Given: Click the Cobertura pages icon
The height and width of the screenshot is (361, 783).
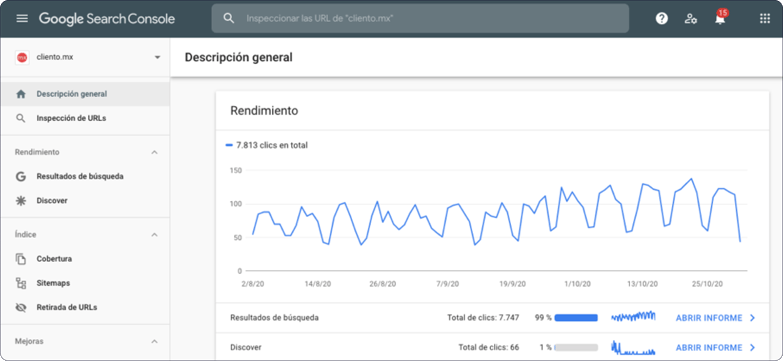Looking at the screenshot, I should (x=20, y=259).
